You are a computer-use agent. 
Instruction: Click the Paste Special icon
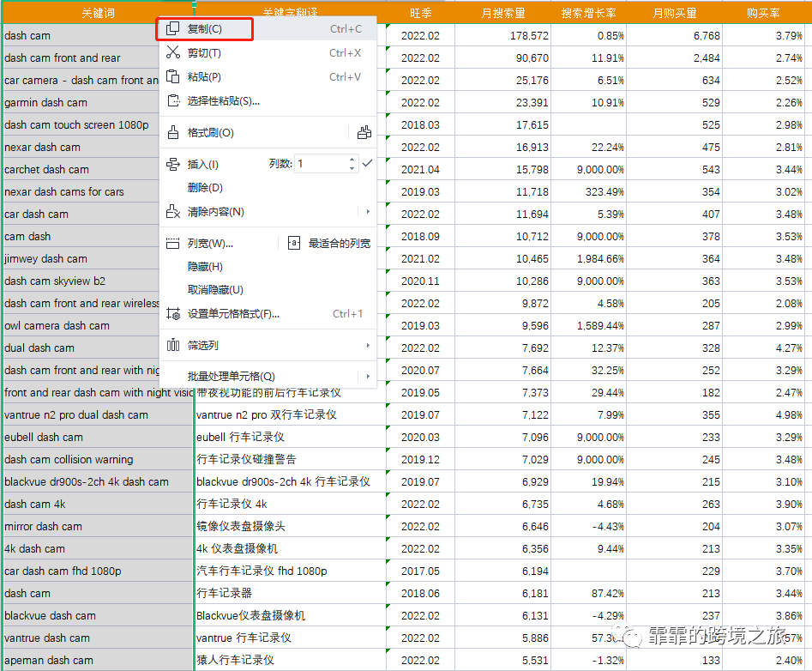(x=173, y=100)
